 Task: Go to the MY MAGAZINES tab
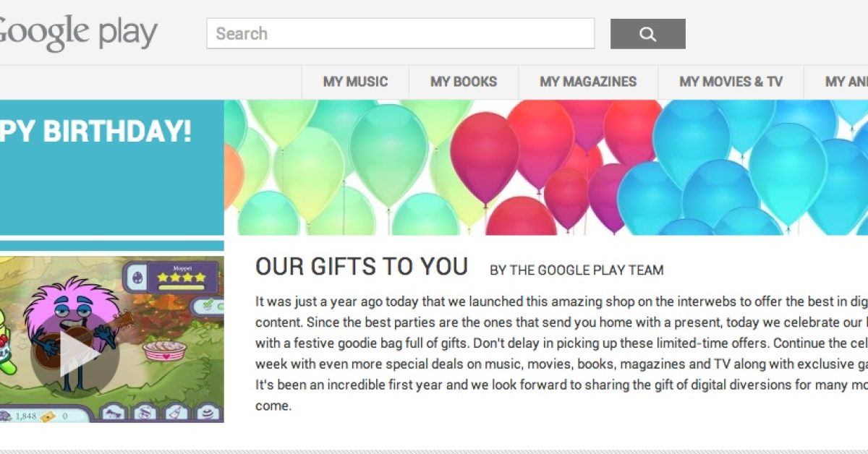tap(588, 82)
